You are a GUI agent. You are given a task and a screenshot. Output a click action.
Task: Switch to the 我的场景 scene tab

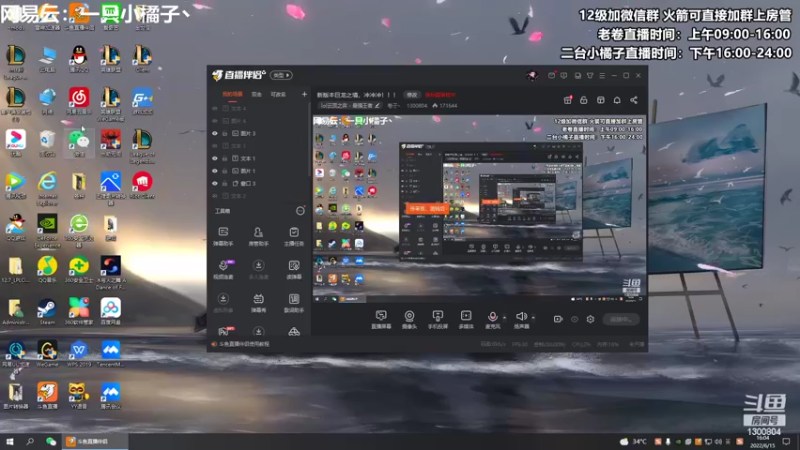click(x=232, y=94)
